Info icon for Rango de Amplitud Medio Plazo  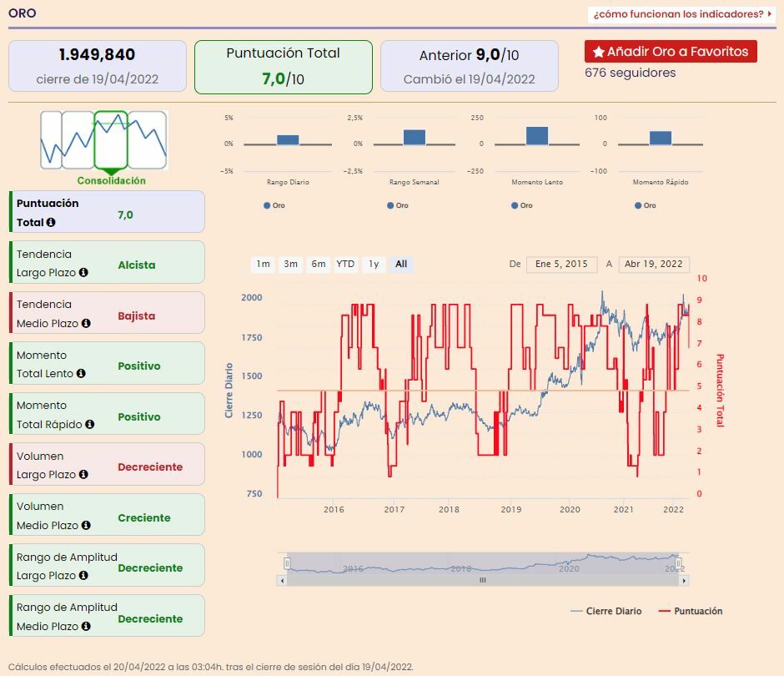86,626
